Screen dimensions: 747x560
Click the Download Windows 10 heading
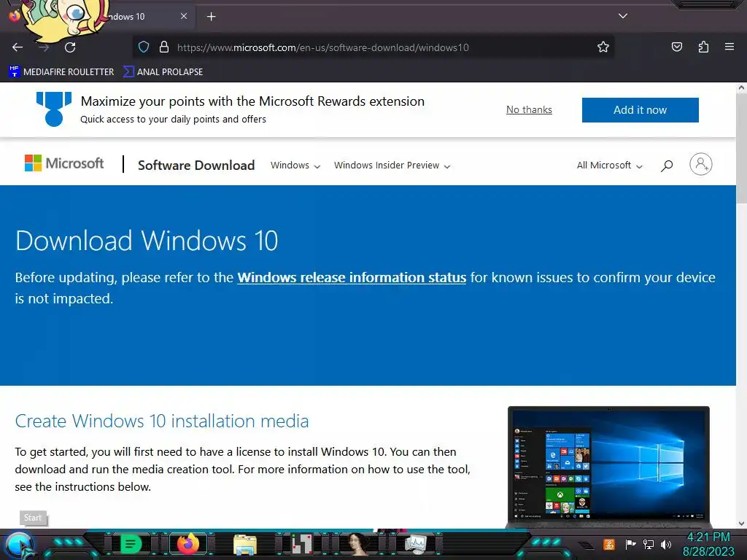coord(147,241)
